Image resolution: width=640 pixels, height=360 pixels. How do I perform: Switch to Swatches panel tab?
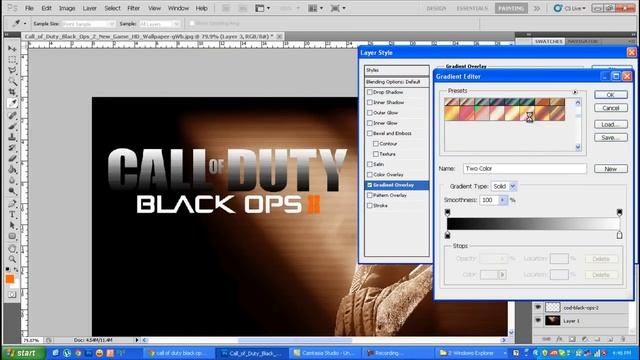pos(549,41)
